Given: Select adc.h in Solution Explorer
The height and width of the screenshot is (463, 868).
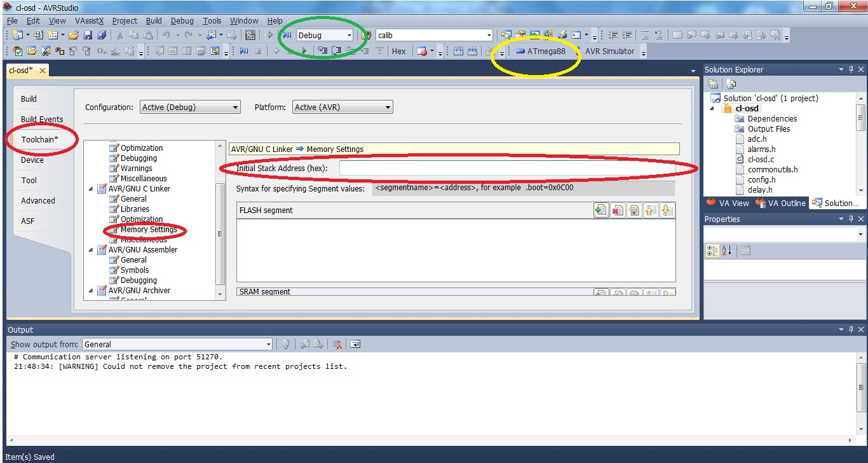Looking at the screenshot, I should 757,139.
